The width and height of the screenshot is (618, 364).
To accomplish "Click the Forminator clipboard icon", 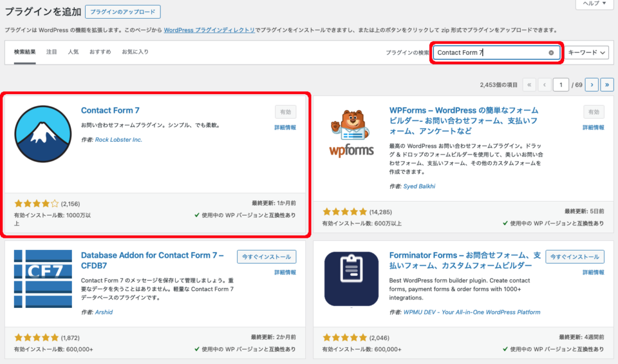I will click(351, 278).
